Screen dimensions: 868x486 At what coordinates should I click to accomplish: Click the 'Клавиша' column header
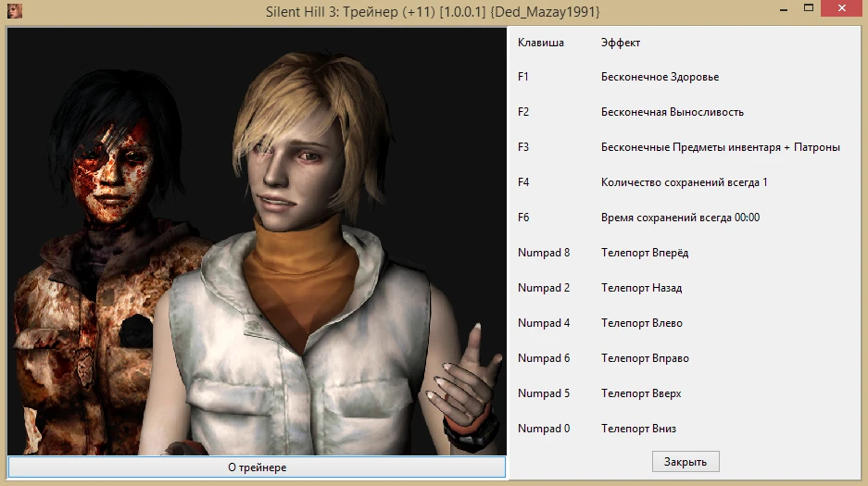541,43
